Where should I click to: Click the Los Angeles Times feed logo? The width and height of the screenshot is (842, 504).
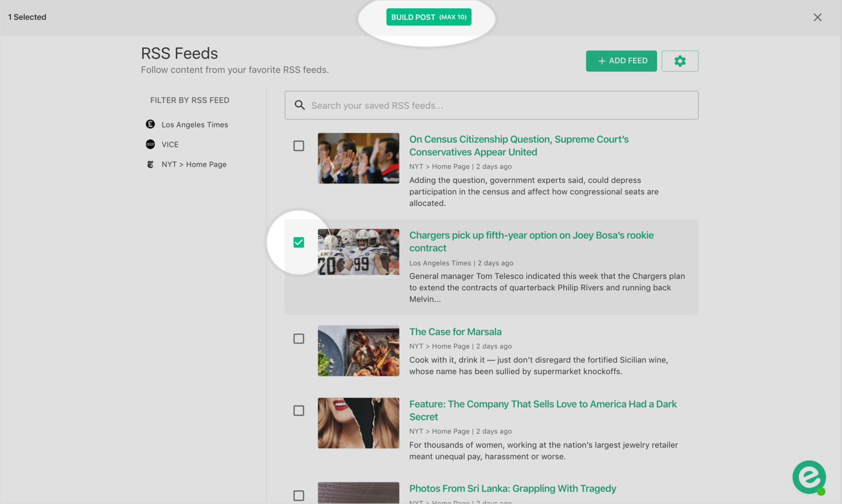[x=151, y=124]
